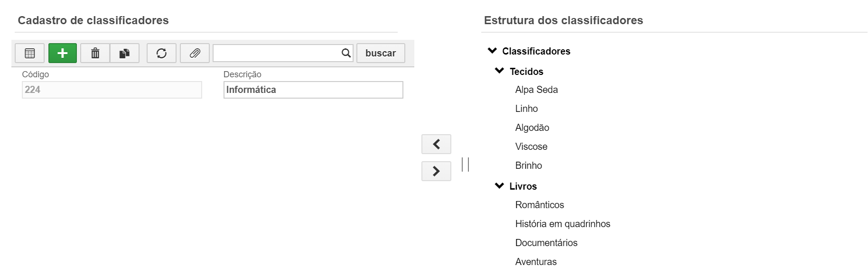Grab the vertical panel splitter handle
868x275 pixels.
click(465, 165)
